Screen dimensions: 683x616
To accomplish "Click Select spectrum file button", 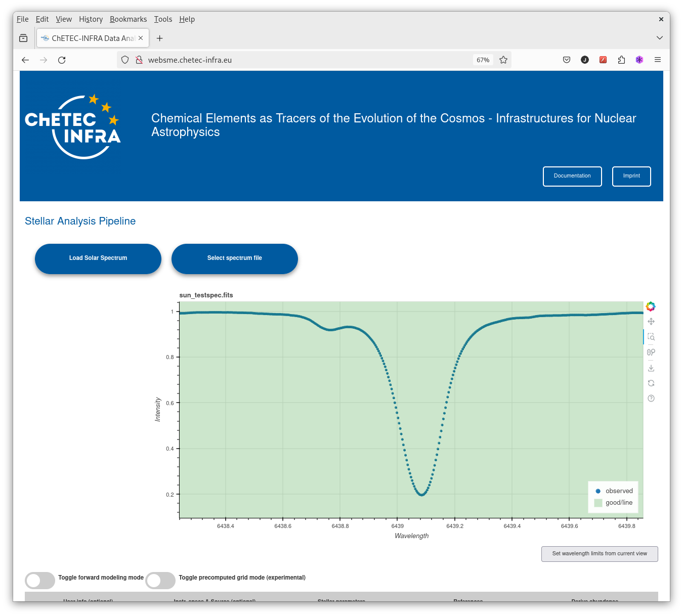I will click(235, 258).
